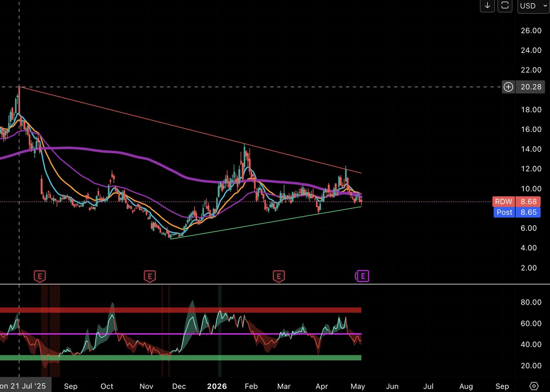Click the August earnings E marker
The image size is (550, 392).
(x=40, y=276)
